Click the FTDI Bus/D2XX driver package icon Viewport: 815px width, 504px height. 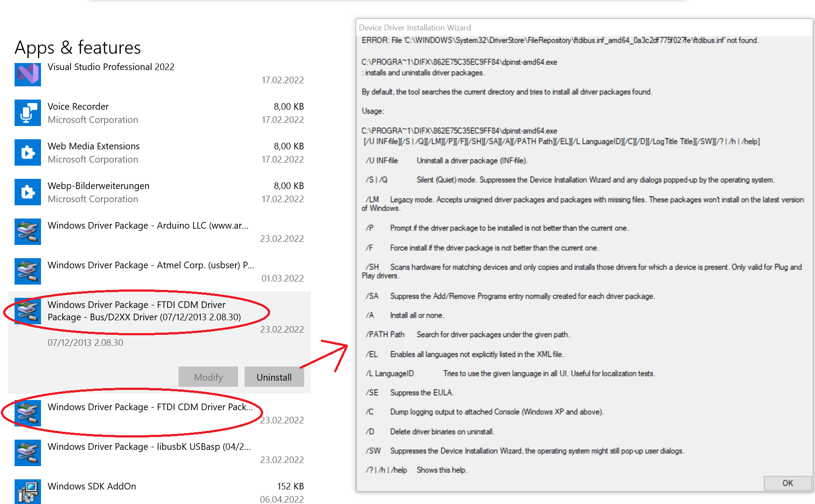point(28,311)
